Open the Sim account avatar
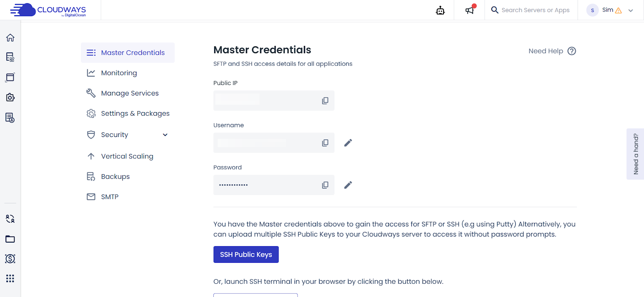The width and height of the screenshot is (644, 297). [592, 10]
